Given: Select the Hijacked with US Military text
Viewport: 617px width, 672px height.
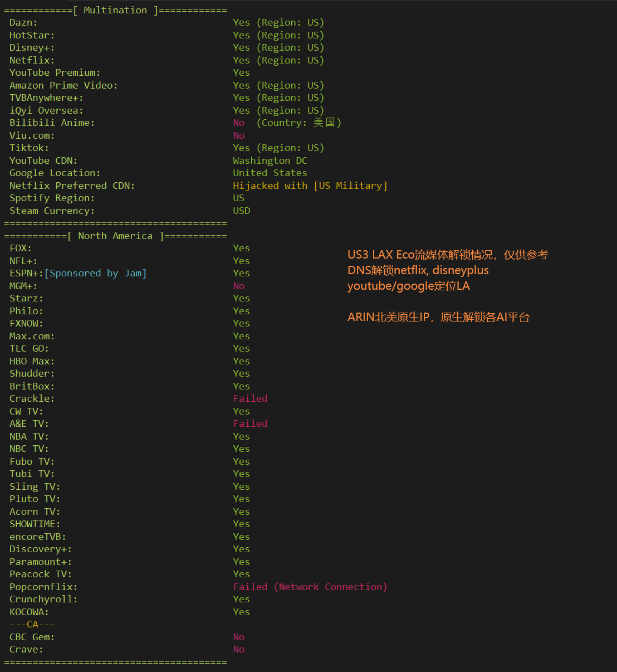Looking at the screenshot, I should click(310, 186).
